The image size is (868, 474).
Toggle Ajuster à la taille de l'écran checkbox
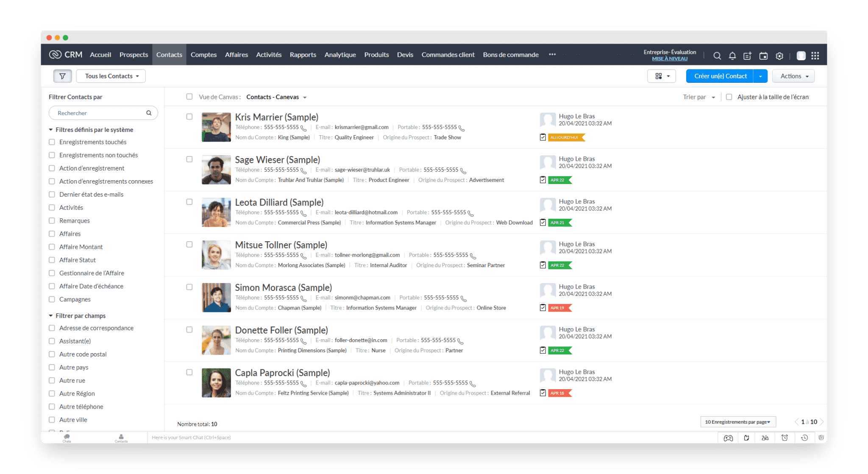click(728, 97)
